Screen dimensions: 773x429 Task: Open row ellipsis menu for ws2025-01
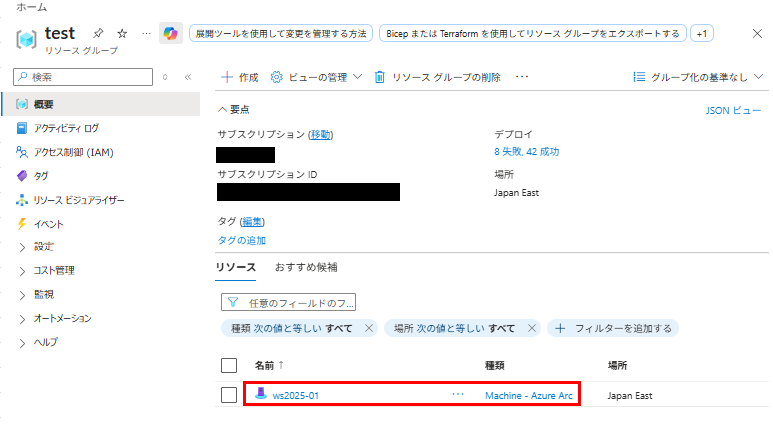[458, 394]
